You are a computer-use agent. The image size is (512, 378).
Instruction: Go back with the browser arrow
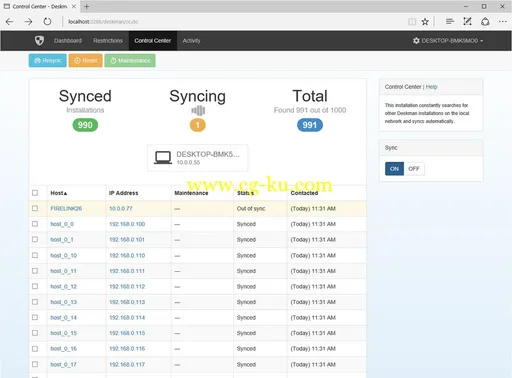point(10,22)
